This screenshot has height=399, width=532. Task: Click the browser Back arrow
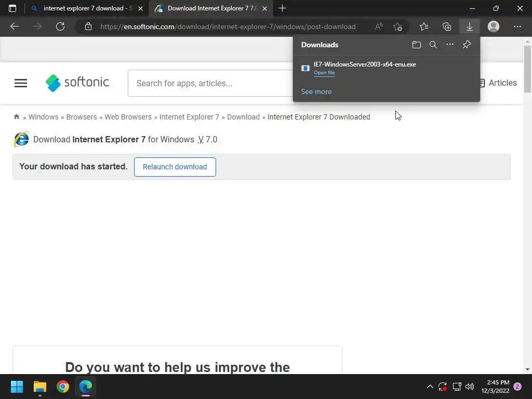point(14,26)
